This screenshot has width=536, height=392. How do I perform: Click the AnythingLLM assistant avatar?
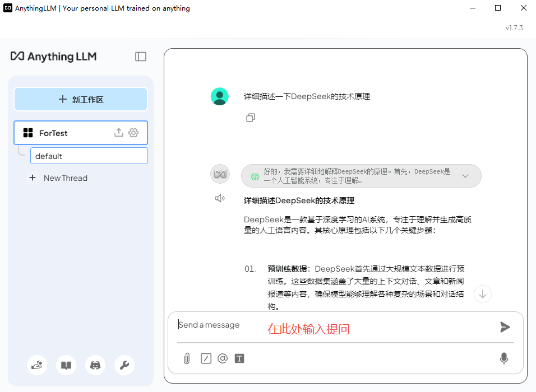tap(220, 174)
